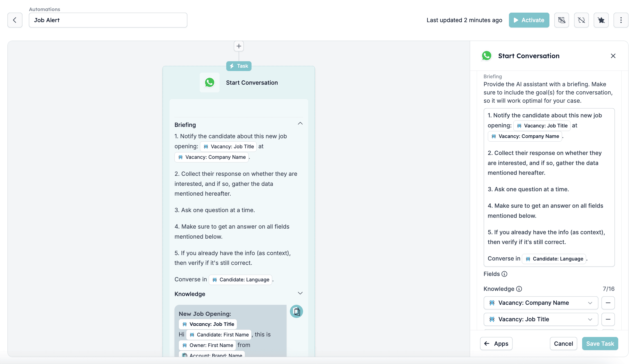Screen dimensions: 636x364
Task: Click the WhatsApp icon in the side panel header
Action: 487,56
